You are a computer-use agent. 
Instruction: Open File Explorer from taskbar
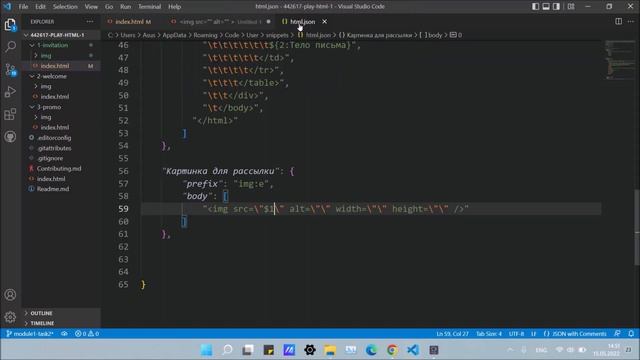[330, 350]
